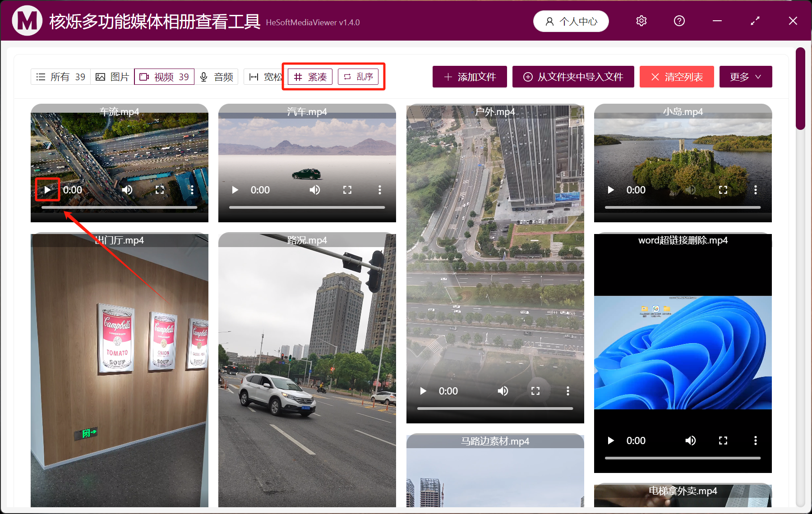Switch to the 所有 39 tab

click(60, 77)
